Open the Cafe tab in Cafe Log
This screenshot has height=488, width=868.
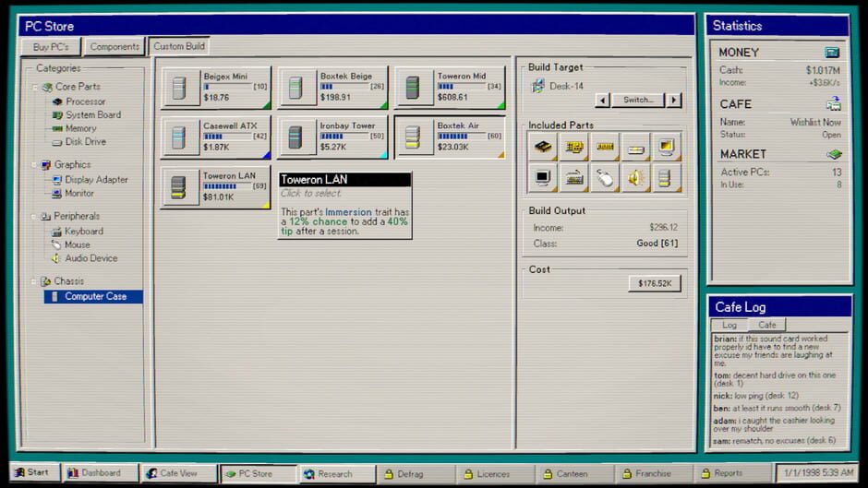766,325
